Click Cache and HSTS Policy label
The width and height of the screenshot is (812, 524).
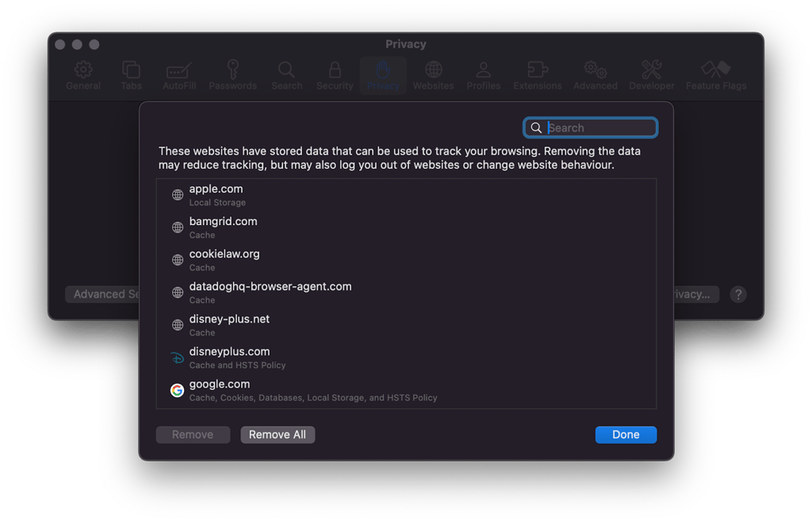point(237,365)
